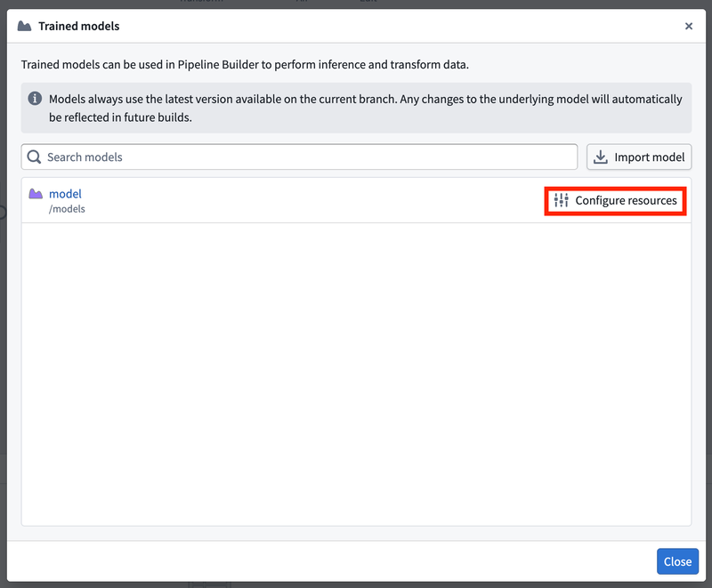Open the model link
This screenshot has width=712, height=588.
tap(65, 194)
